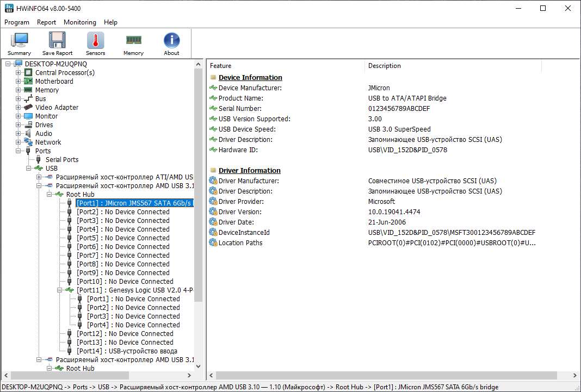Click the gear icon beside Driver Provider
This screenshot has width=581, height=392.
(x=213, y=201)
